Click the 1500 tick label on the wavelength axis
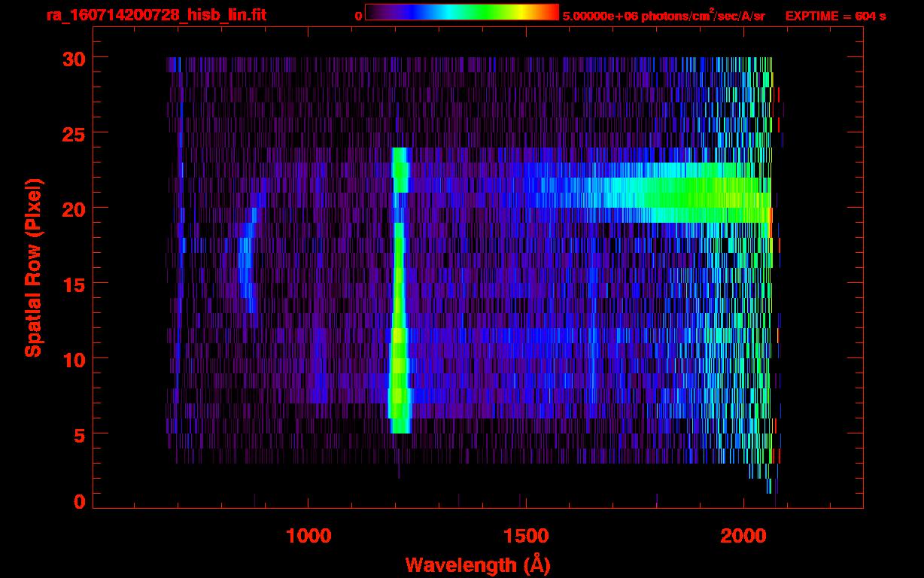The height and width of the screenshot is (578, 924). [525, 536]
